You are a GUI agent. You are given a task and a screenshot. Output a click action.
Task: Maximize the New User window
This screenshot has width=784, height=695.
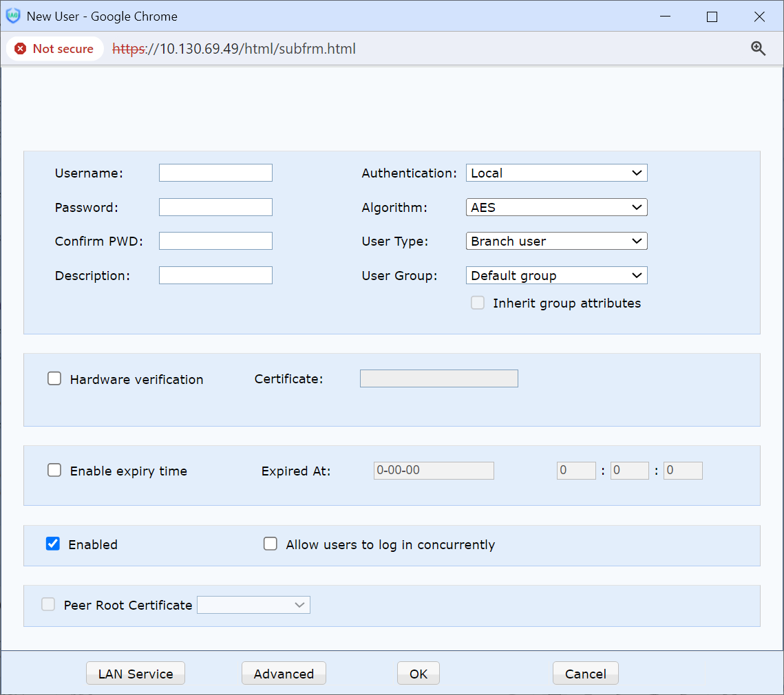point(712,17)
